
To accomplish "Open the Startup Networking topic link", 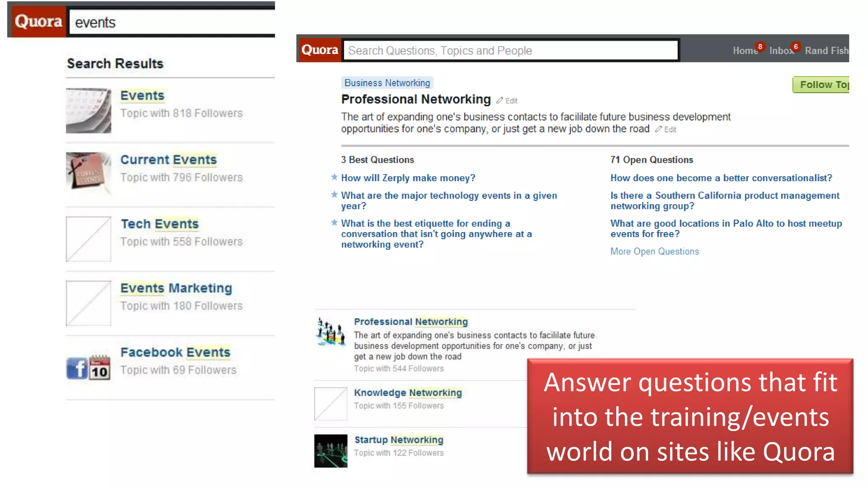I will (399, 440).
